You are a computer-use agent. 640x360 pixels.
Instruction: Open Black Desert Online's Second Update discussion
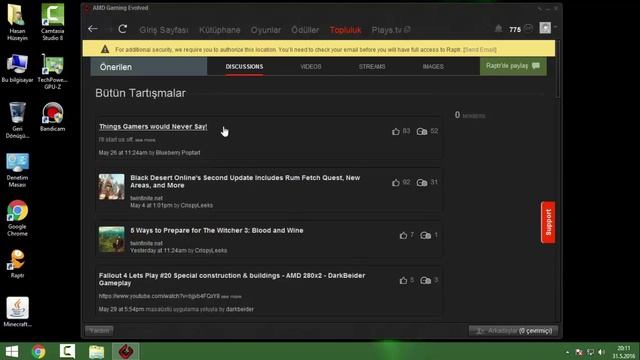(245, 181)
